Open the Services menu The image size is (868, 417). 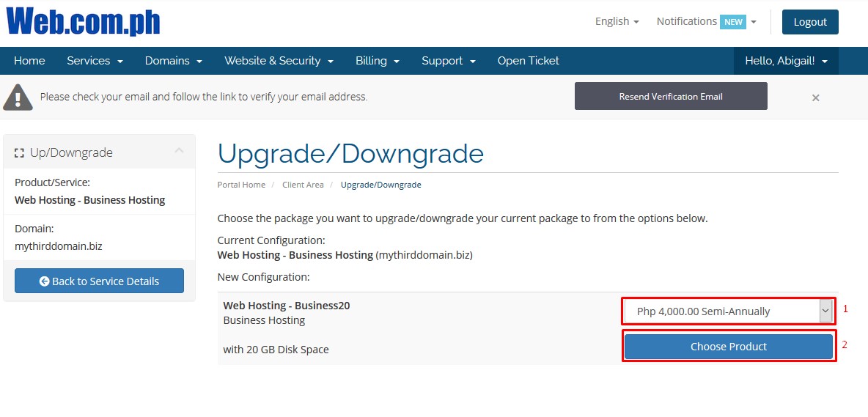95,61
